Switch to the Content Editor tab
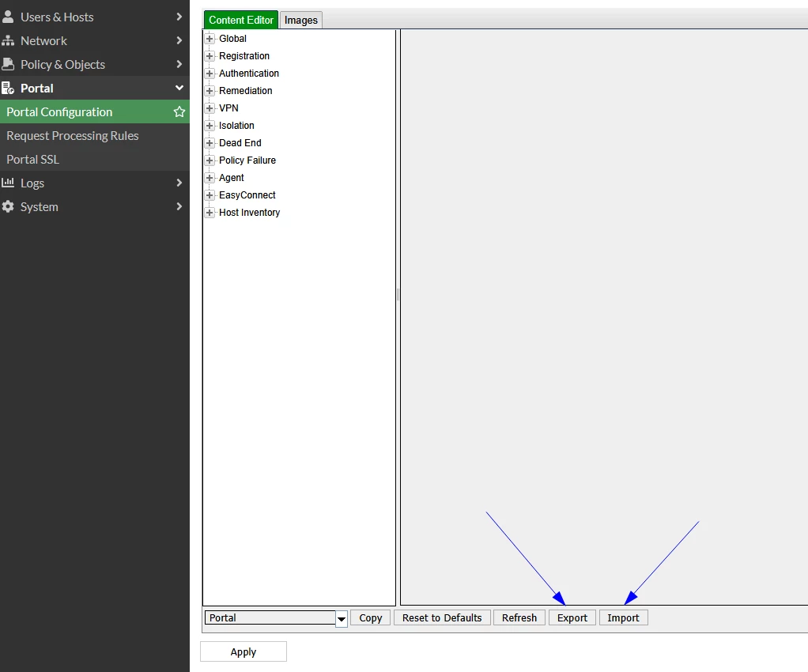808x672 pixels. pyautogui.click(x=240, y=20)
